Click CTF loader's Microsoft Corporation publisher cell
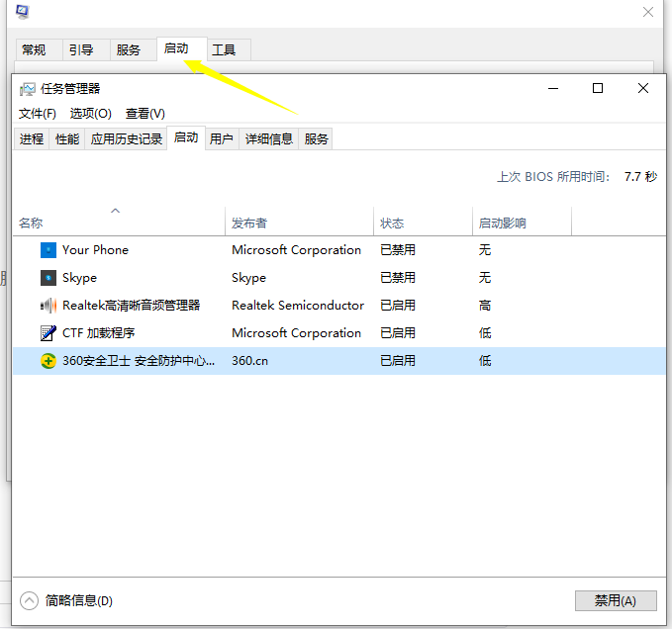Viewport: 672px width, 629px height. click(x=296, y=333)
